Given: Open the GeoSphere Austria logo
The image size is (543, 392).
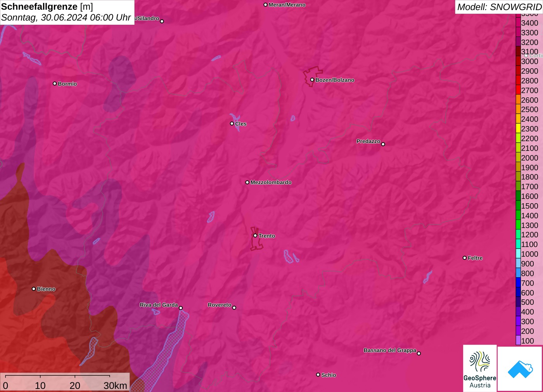Looking at the screenshot, I should coord(480,368).
